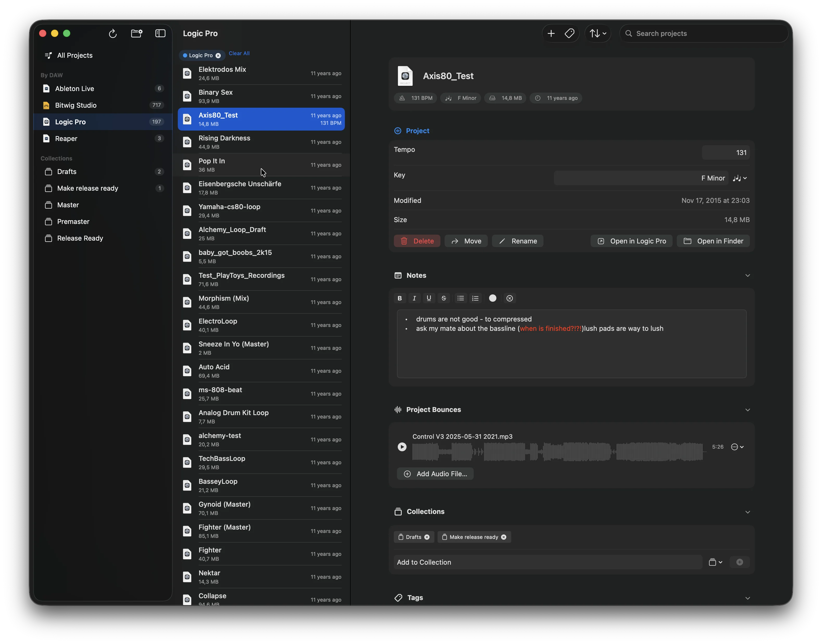
Task: Open the Premaster collection
Action: [103, 221]
